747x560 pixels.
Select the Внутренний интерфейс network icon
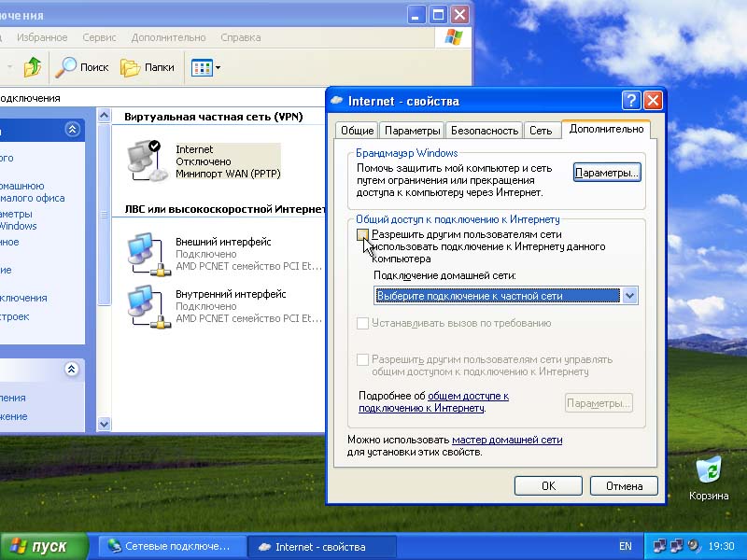(148, 306)
